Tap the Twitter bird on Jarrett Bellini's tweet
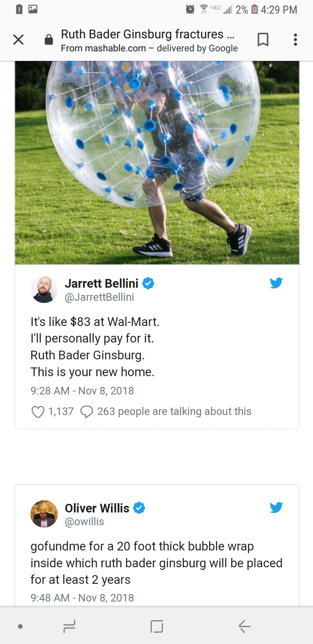This screenshot has height=644, width=313. (276, 283)
